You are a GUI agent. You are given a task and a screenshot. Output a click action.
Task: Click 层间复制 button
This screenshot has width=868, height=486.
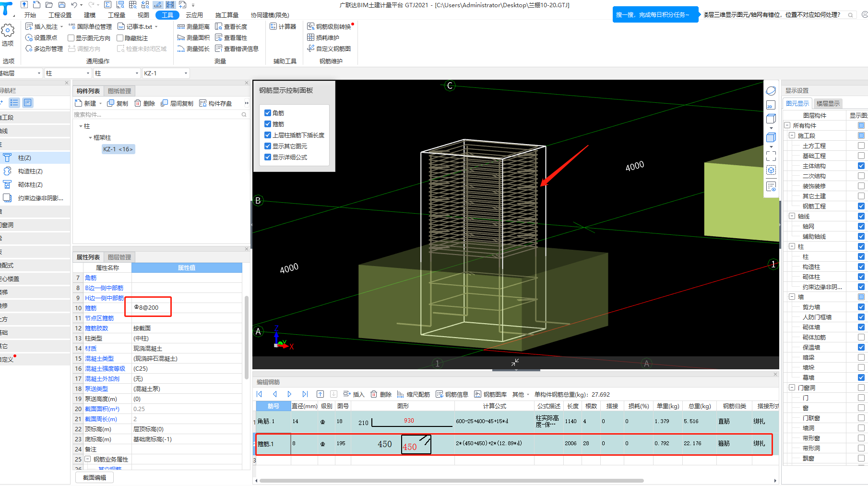pos(177,103)
